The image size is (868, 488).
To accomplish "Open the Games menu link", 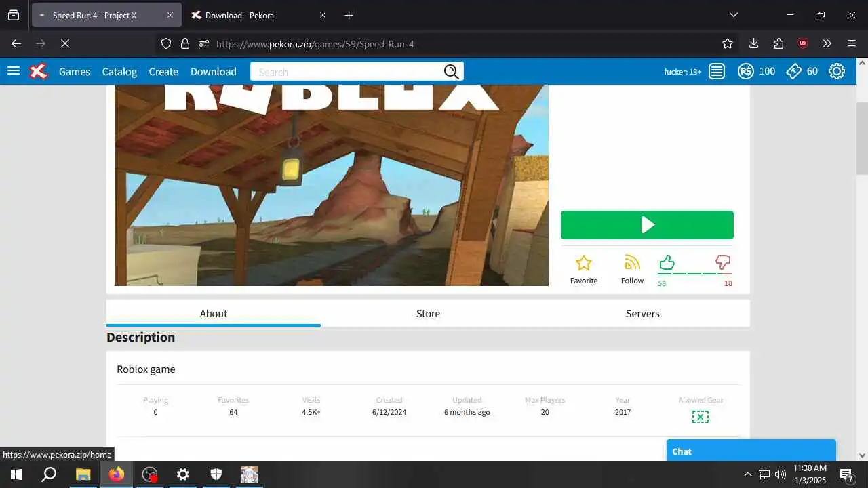I will tap(75, 71).
